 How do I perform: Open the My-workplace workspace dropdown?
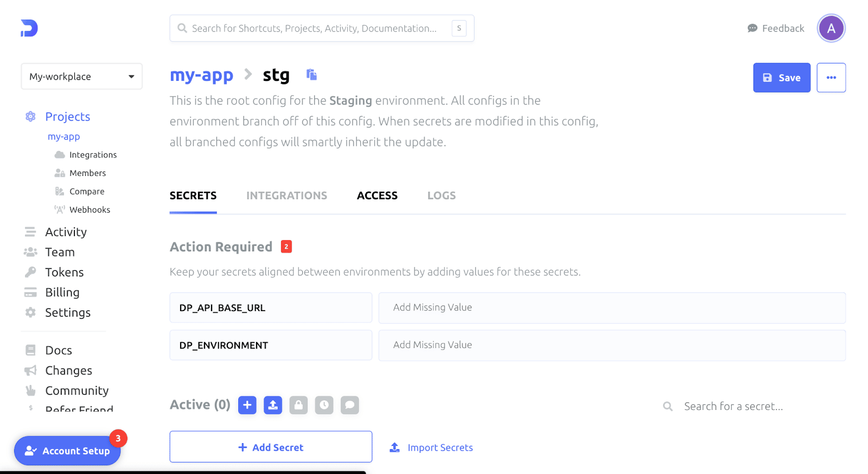coord(81,77)
